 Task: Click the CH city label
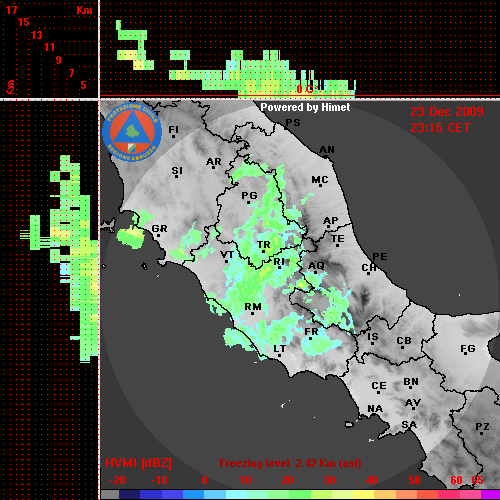(x=369, y=268)
